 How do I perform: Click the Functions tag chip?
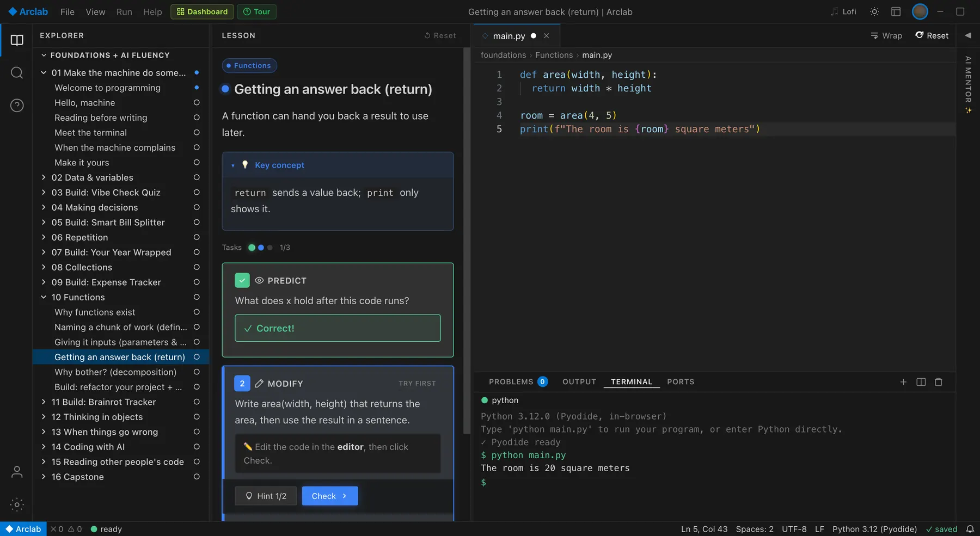249,66
